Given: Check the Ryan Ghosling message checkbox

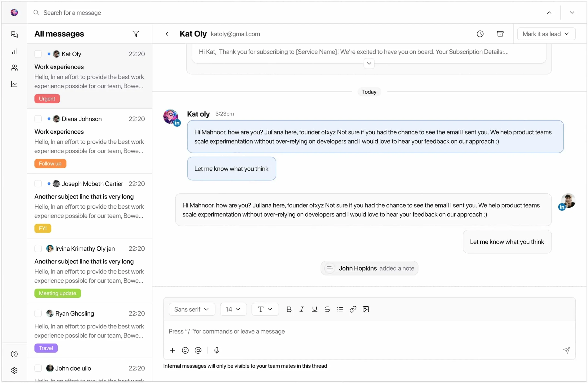Looking at the screenshot, I should (x=38, y=313).
